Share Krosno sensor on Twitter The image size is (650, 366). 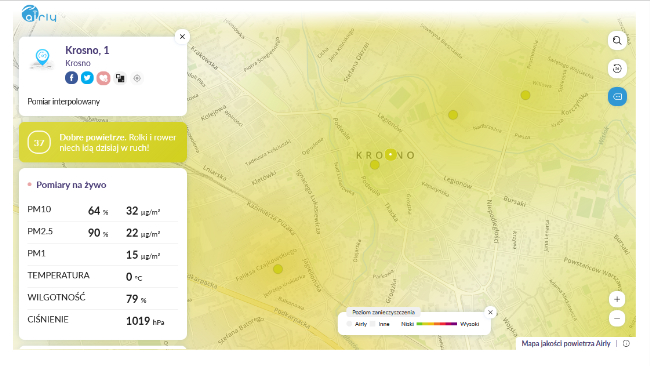click(x=87, y=78)
